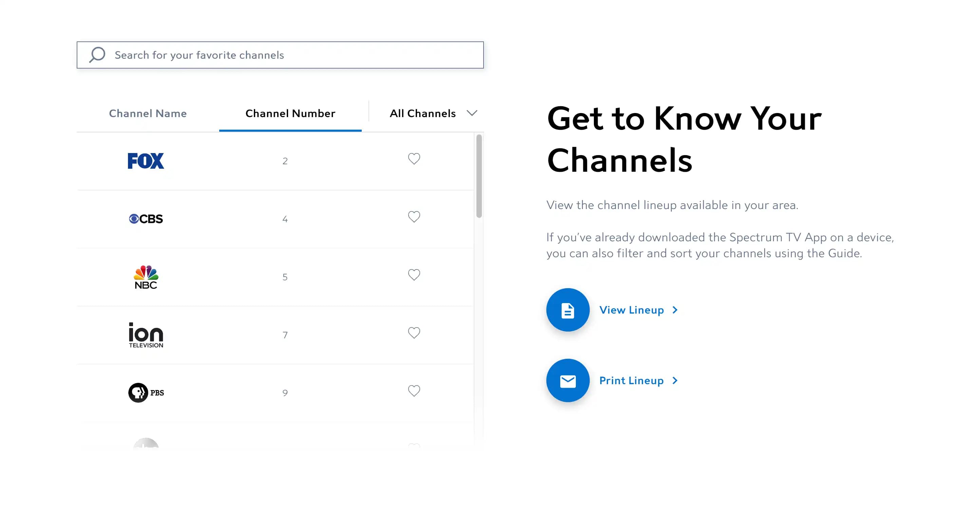Click the magnifying glass search icon
The image size is (980, 505).
click(x=97, y=55)
